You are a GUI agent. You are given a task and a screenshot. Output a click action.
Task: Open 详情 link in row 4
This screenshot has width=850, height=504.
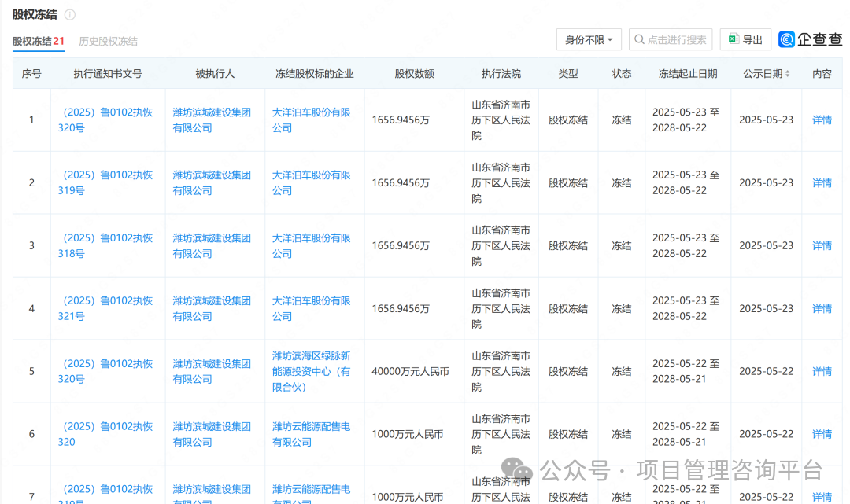pos(822,309)
